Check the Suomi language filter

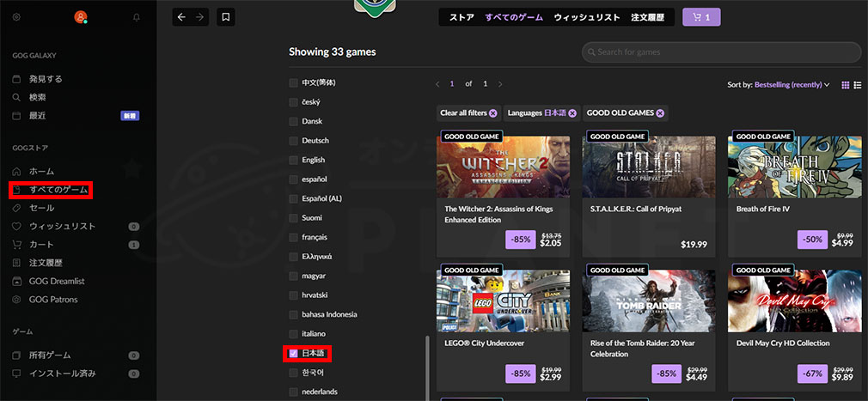tap(293, 218)
